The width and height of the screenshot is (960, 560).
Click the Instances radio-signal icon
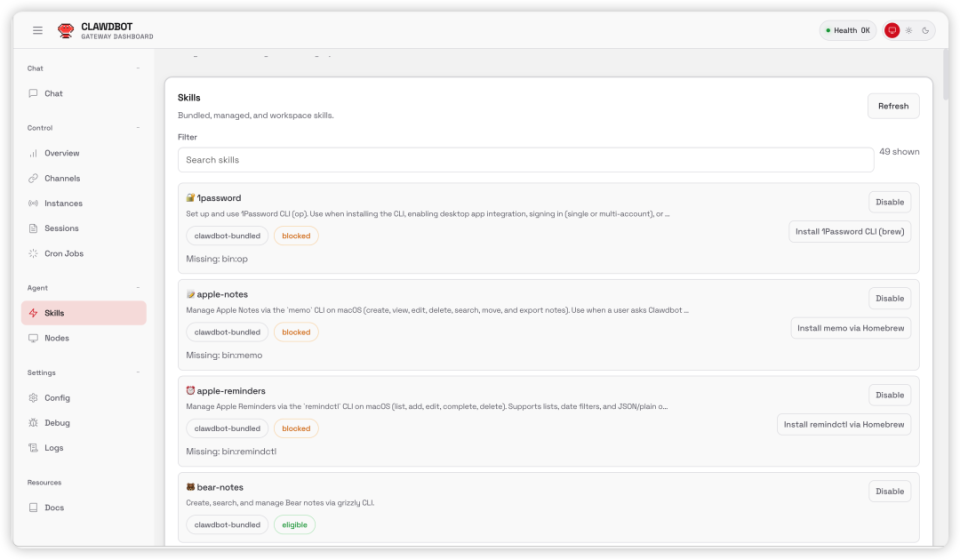point(34,204)
